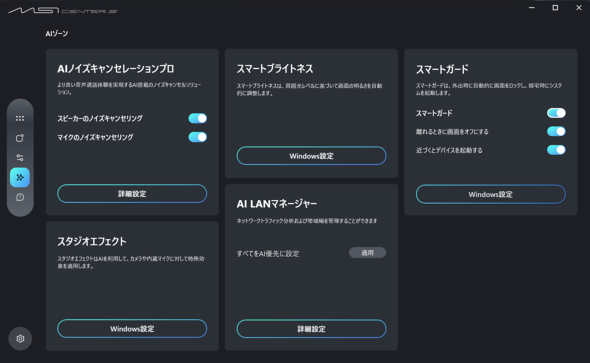Select the highlighted AI zone sidebar icon
The image size is (590, 363).
(20, 177)
